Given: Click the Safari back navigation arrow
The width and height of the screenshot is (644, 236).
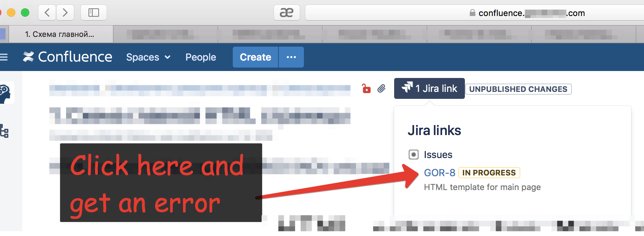Looking at the screenshot, I should pyautogui.click(x=47, y=13).
